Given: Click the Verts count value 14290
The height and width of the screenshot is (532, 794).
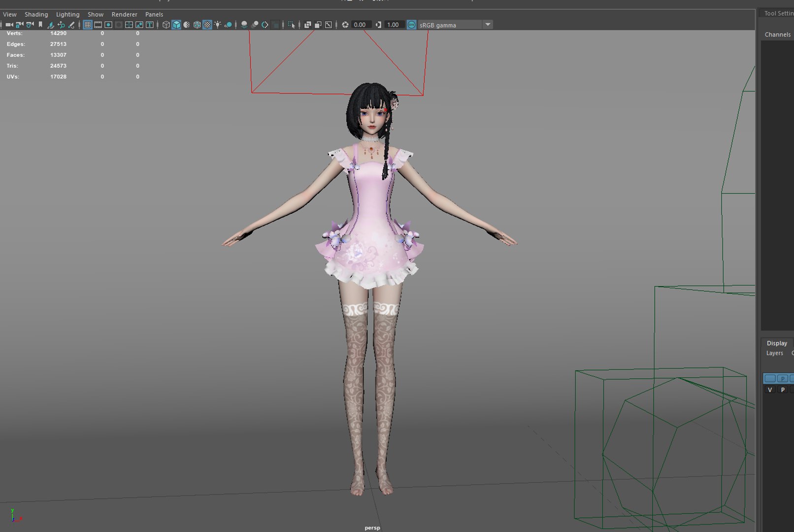Looking at the screenshot, I should point(58,33).
